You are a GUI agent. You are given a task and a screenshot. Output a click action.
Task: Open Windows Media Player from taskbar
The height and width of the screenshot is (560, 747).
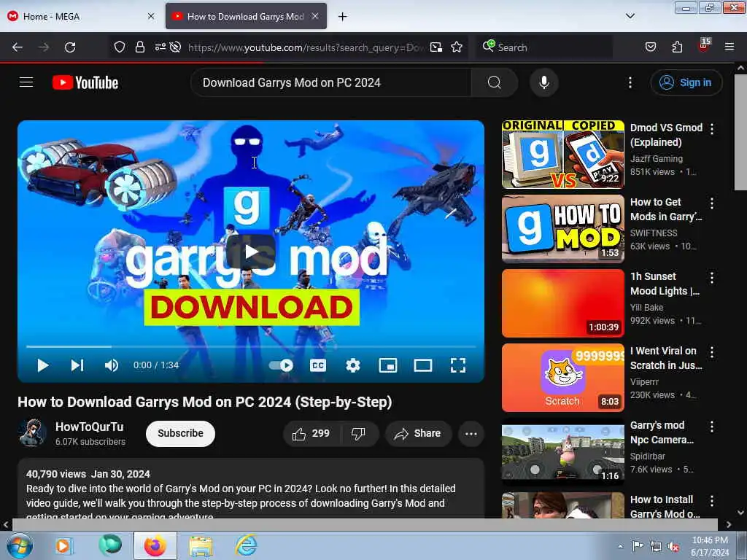click(x=64, y=545)
